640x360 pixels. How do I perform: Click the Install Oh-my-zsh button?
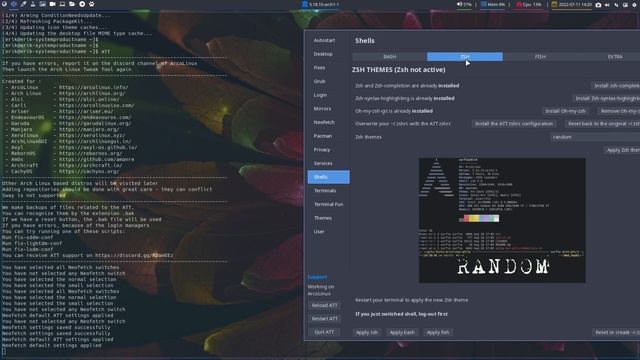(565, 111)
